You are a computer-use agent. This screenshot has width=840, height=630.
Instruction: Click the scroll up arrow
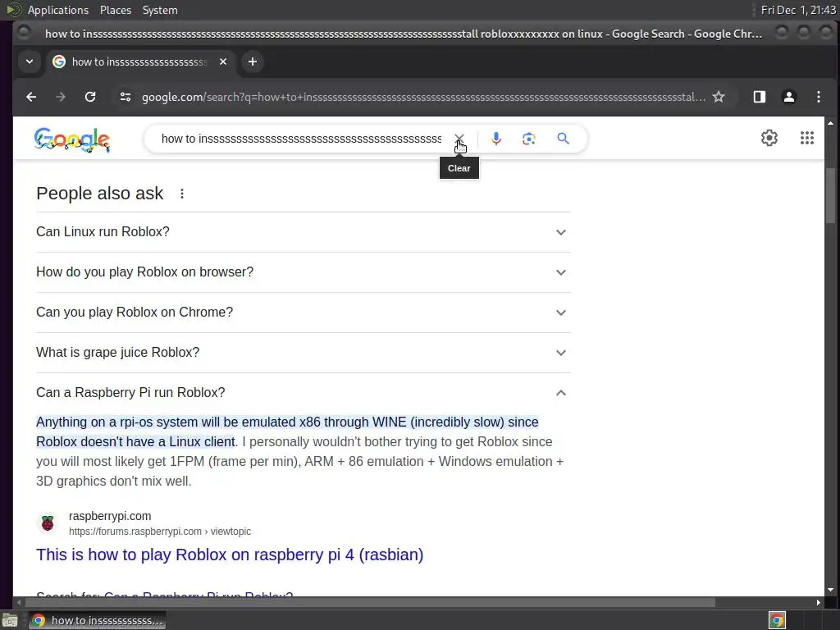[830, 123]
